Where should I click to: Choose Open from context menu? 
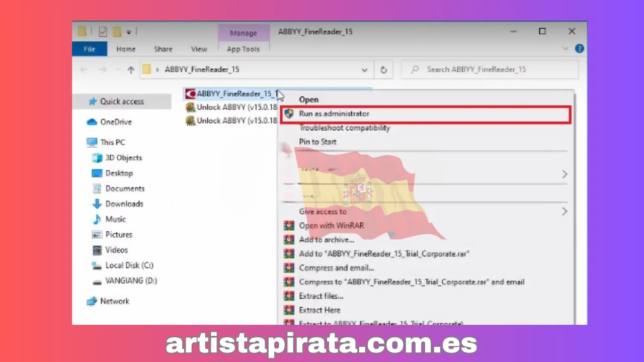(x=308, y=100)
